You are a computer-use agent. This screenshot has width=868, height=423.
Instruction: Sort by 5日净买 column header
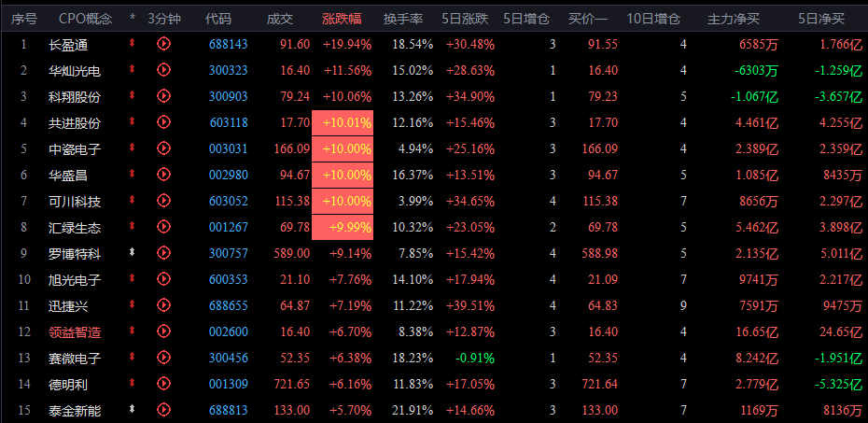[821, 19]
